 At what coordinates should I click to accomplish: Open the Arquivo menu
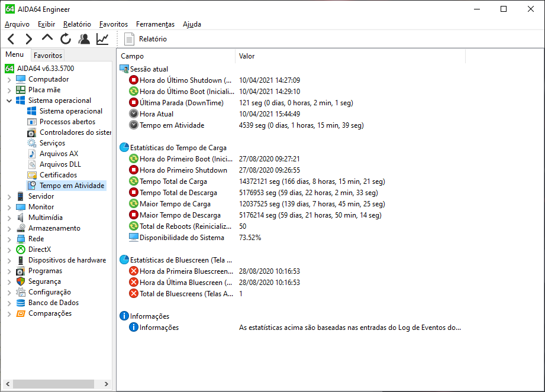tap(17, 24)
